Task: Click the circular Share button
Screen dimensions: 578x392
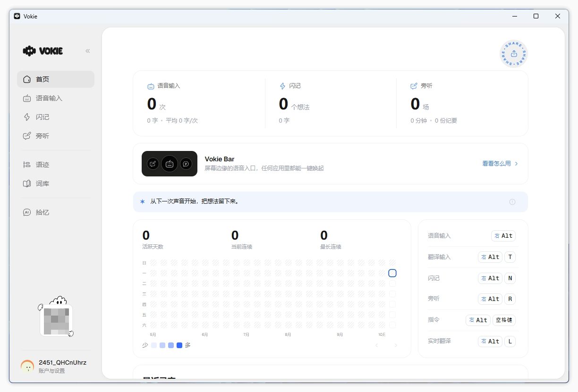Action: (x=514, y=54)
